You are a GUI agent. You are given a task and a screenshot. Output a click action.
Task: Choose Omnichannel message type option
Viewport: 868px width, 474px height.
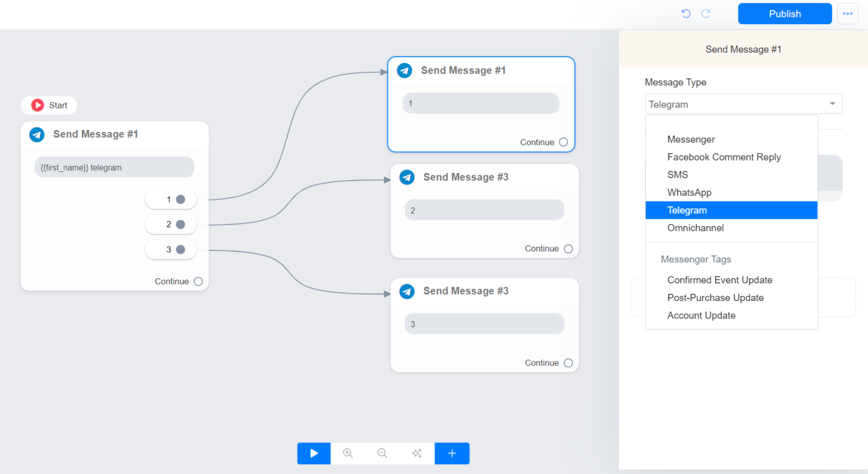pos(695,228)
